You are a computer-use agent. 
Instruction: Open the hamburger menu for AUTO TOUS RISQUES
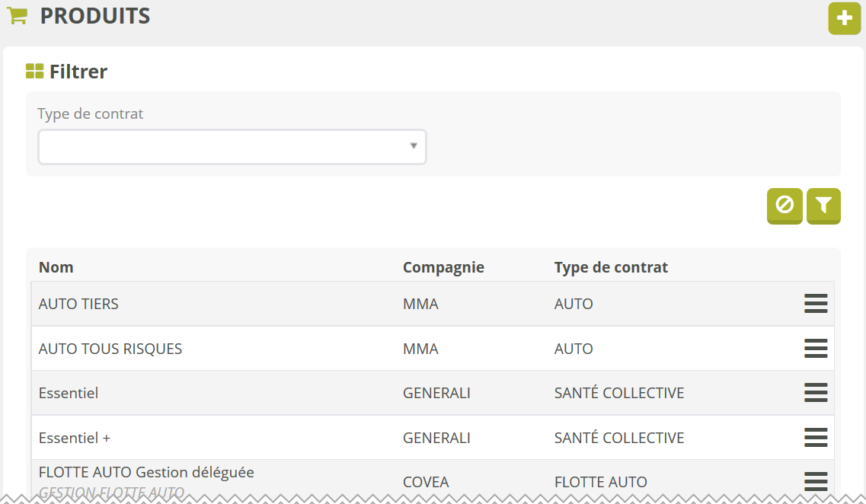tap(816, 349)
